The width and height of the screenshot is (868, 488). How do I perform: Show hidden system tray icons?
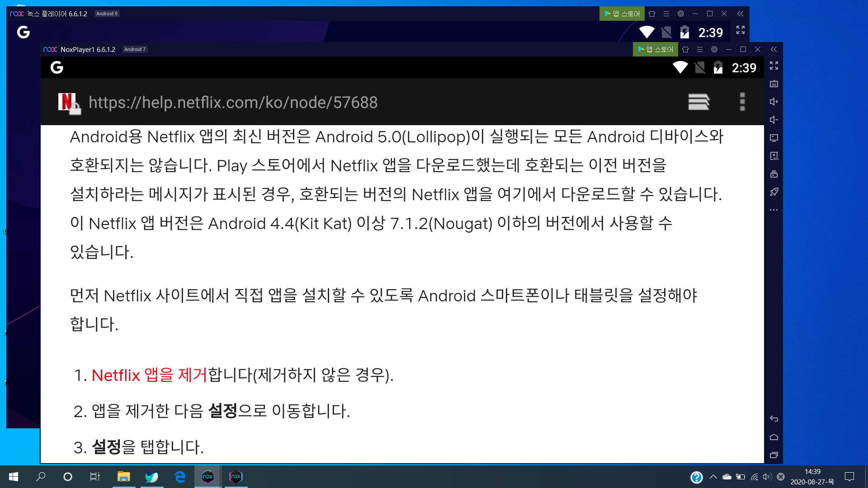[713, 477]
